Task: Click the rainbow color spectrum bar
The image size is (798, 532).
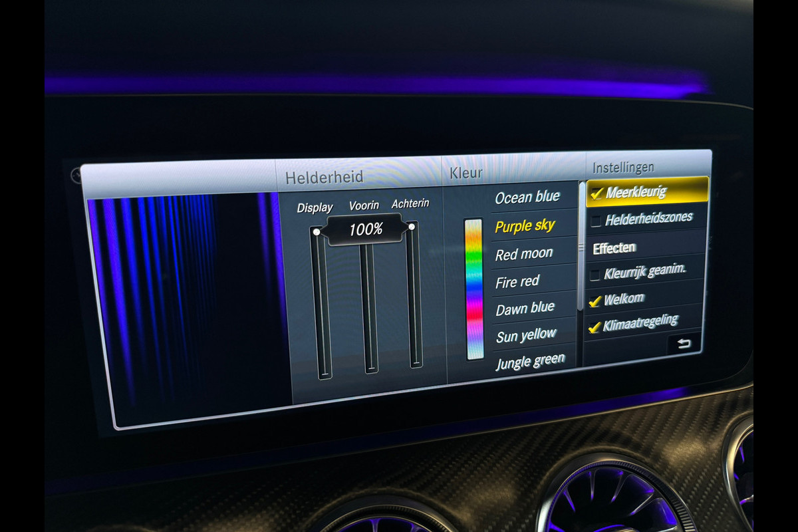Action: (473, 289)
